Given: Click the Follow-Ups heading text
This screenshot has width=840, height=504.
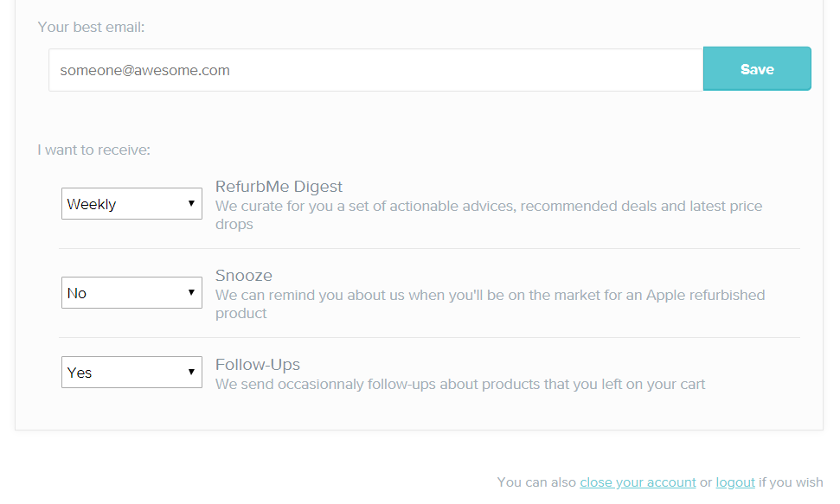Looking at the screenshot, I should (258, 364).
